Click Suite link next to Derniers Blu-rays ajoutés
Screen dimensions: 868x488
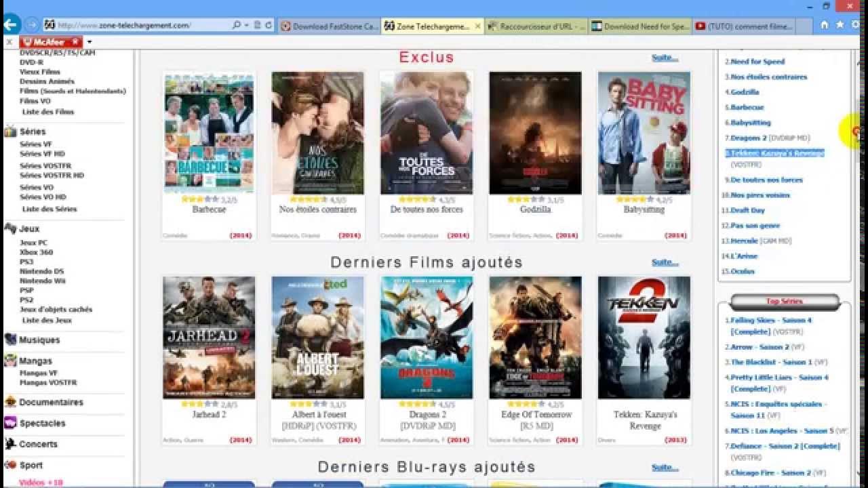(x=665, y=468)
